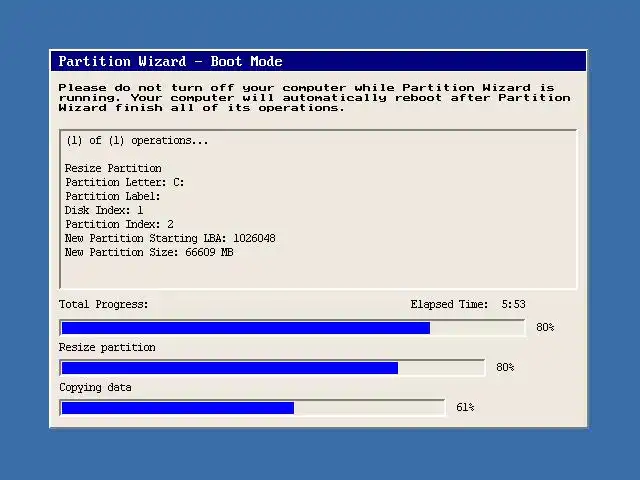The image size is (640, 480).
Task: Click the Total Progress bar
Action: (292, 328)
